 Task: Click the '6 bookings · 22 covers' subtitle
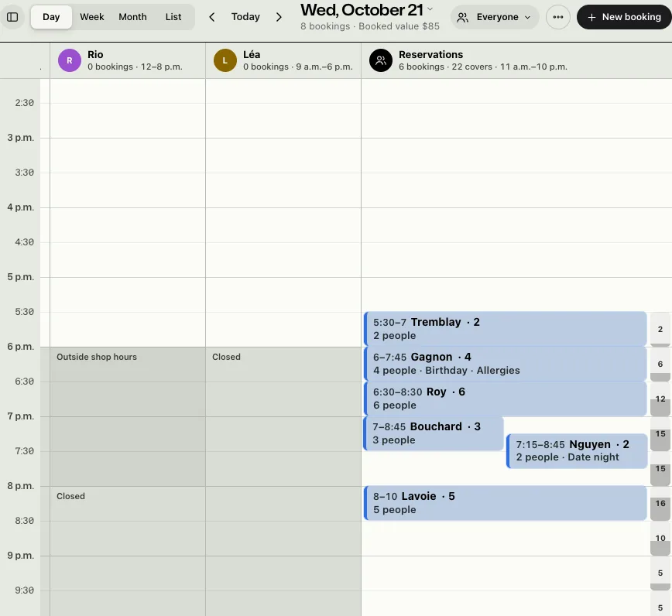(445, 67)
